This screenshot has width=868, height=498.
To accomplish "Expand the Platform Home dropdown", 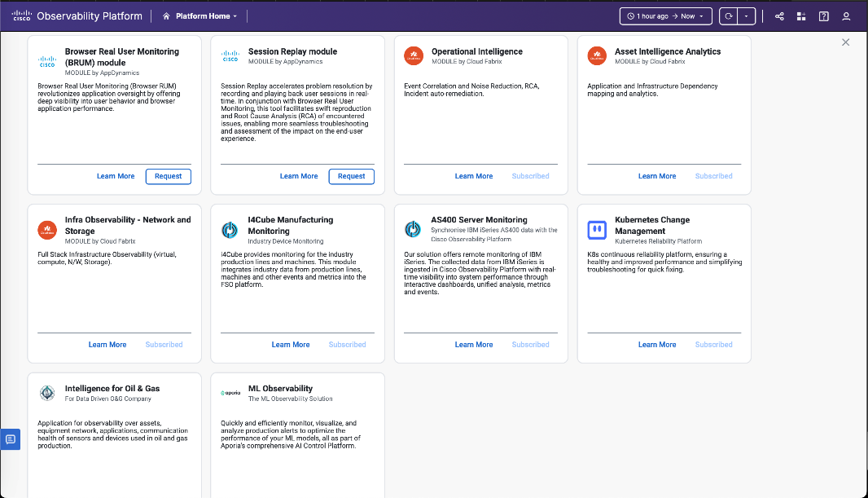I will 200,16.
